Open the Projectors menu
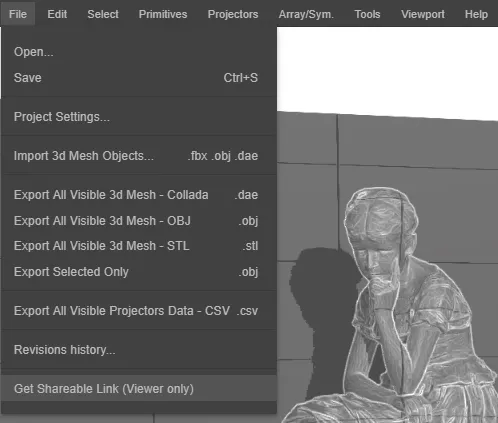498x423 pixels. pos(233,14)
